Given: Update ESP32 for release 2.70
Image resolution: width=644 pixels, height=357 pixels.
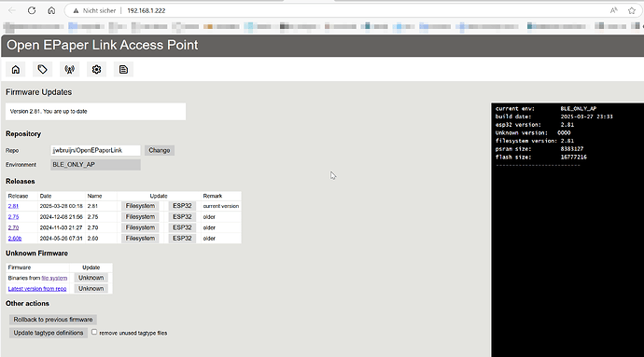Looking at the screenshot, I should 182,227.
